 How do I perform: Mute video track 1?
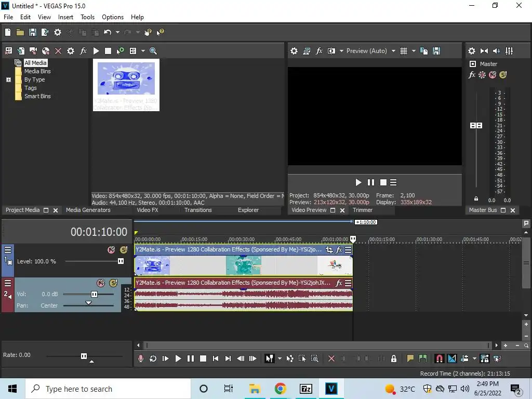[111, 250]
